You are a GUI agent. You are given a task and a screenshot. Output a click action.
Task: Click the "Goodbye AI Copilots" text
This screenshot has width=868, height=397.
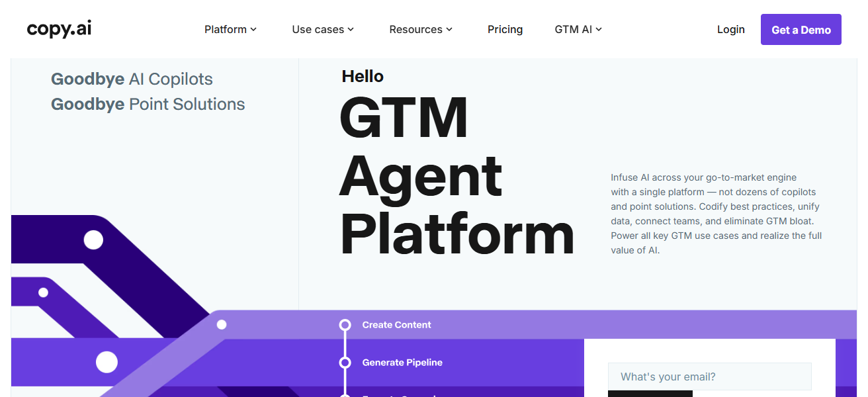[132, 79]
